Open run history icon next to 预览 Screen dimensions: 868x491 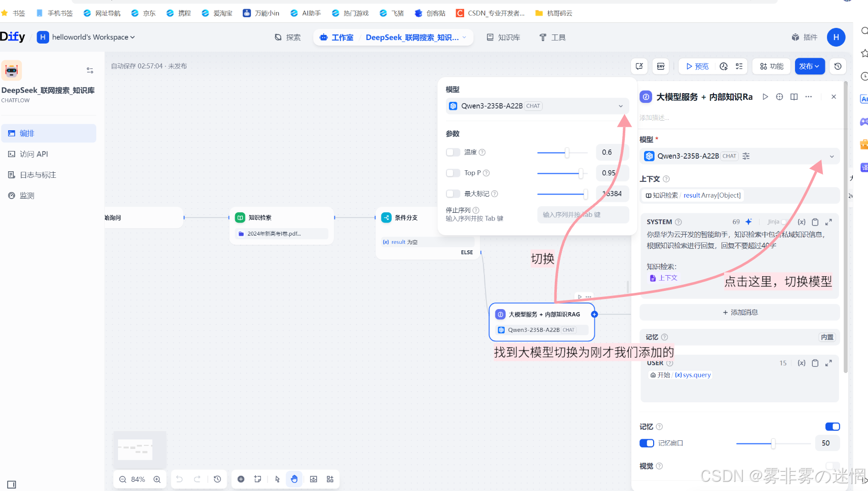pyautogui.click(x=724, y=66)
